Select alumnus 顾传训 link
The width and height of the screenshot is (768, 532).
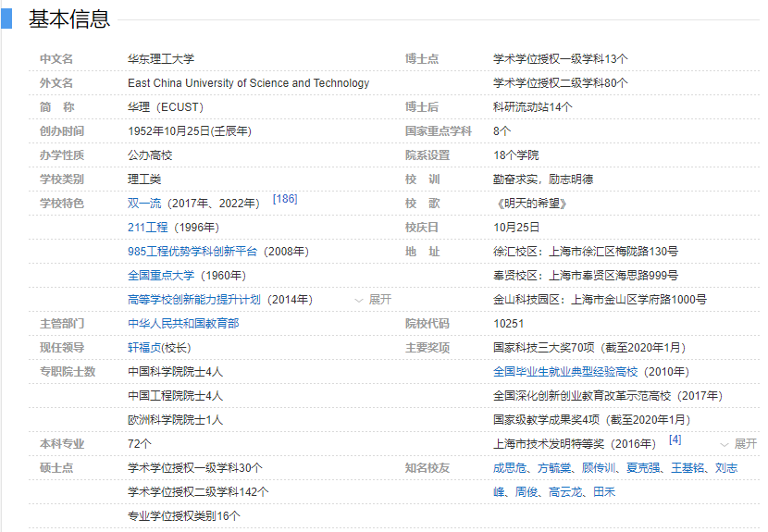pos(599,468)
